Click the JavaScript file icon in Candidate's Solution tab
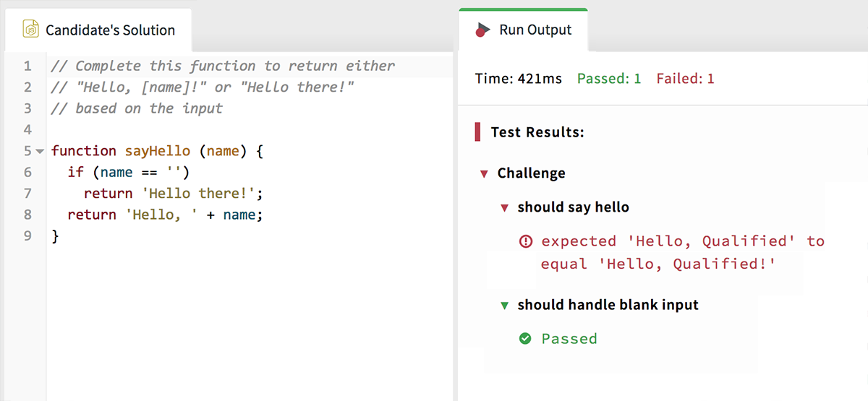 click(30, 30)
